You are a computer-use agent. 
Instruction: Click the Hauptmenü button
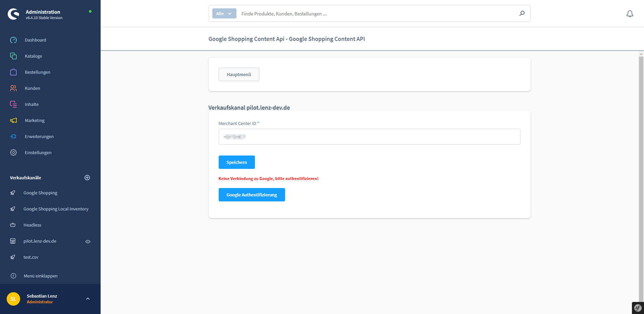pyautogui.click(x=239, y=74)
